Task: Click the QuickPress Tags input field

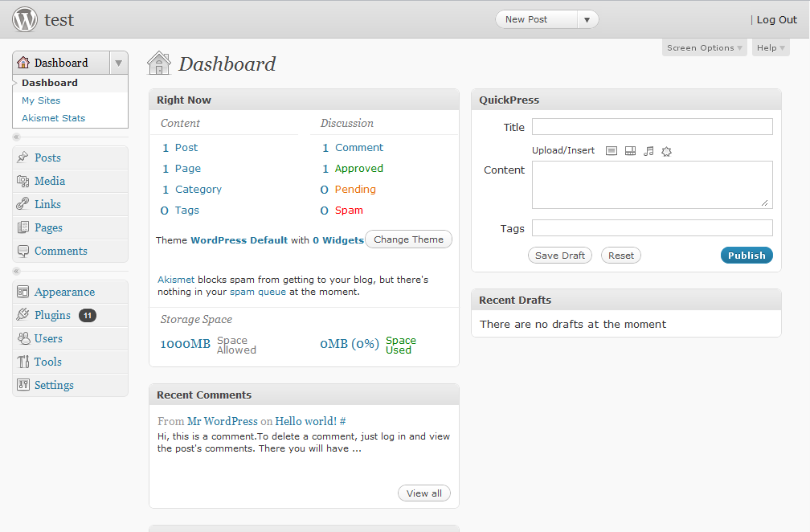Action: (x=652, y=227)
